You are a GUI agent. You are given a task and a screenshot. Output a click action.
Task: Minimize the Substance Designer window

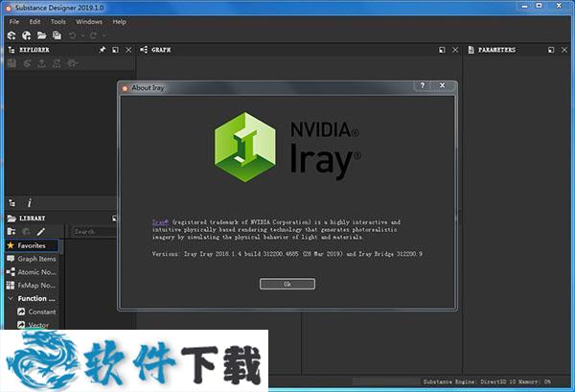click(x=525, y=6)
